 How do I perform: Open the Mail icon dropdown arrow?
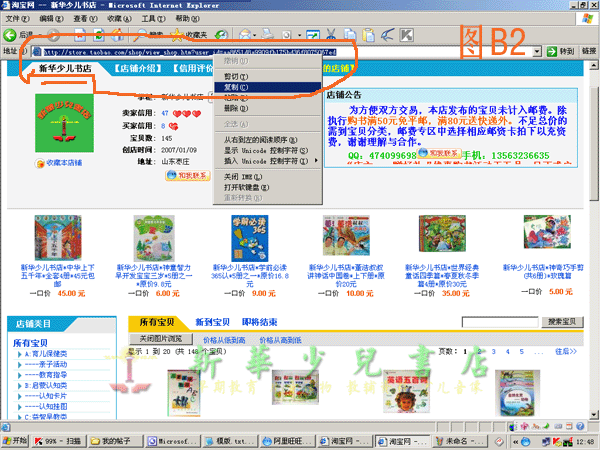[x=254, y=35]
